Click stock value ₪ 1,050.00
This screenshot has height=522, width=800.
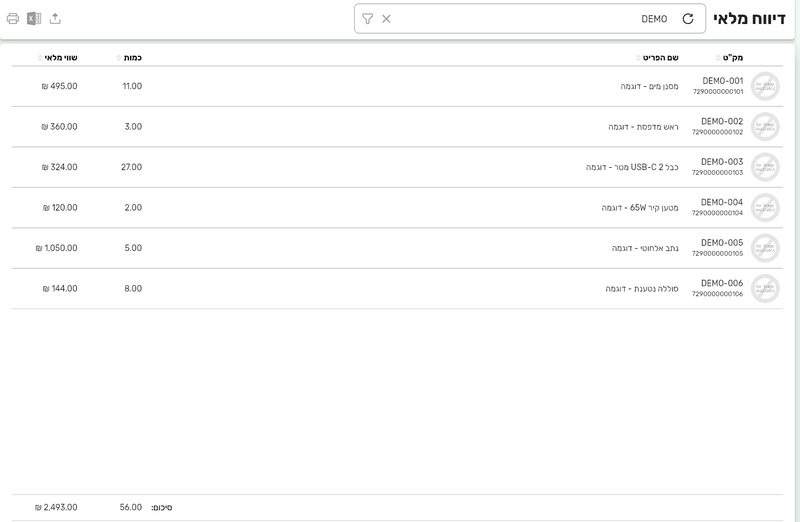[x=56, y=248]
